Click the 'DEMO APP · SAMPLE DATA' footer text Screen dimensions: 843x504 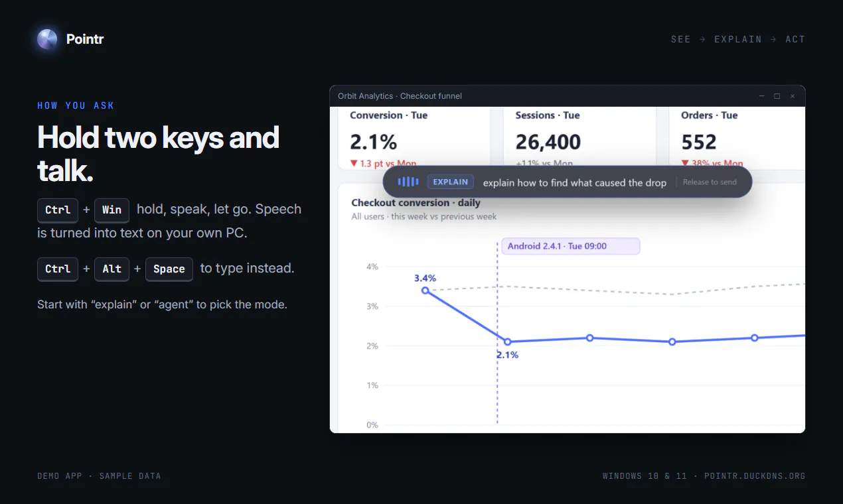pyautogui.click(x=99, y=476)
